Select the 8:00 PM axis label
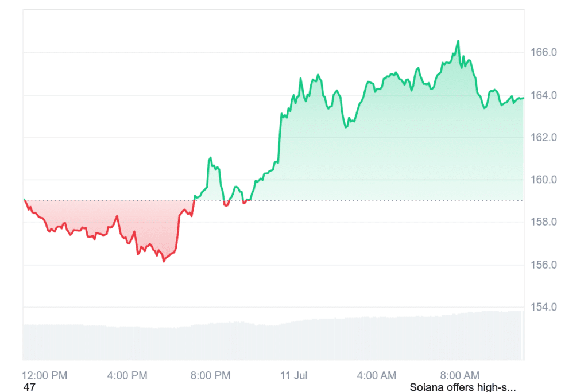Image resolution: width=588 pixels, height=392 pixels. (210, 375)
